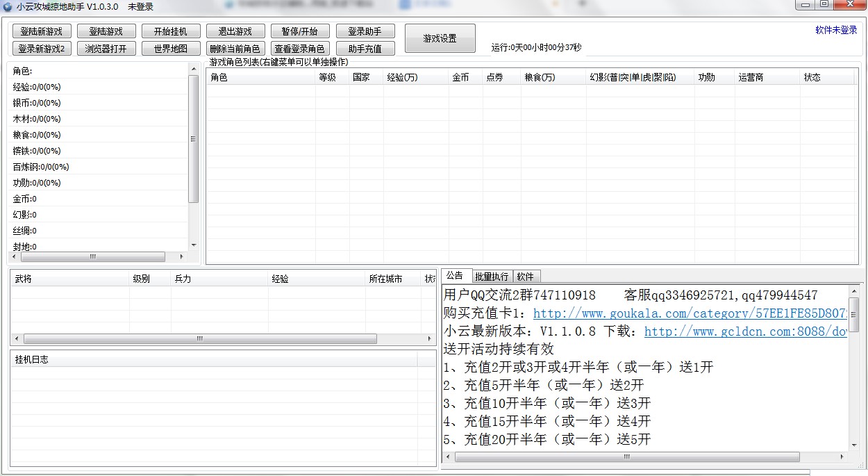Click the 浏览器打开 button
This screenshot has width=868, height=476.
[106, 49]
